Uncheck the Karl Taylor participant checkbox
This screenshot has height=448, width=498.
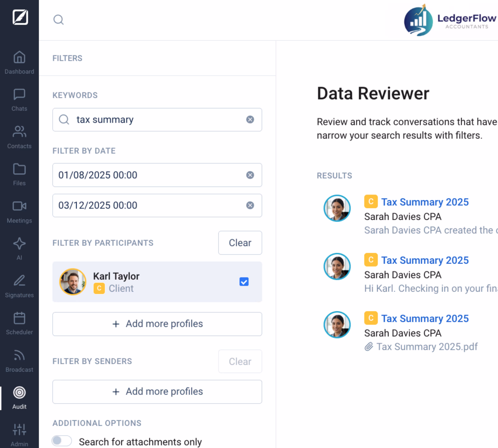click(244, 282)
